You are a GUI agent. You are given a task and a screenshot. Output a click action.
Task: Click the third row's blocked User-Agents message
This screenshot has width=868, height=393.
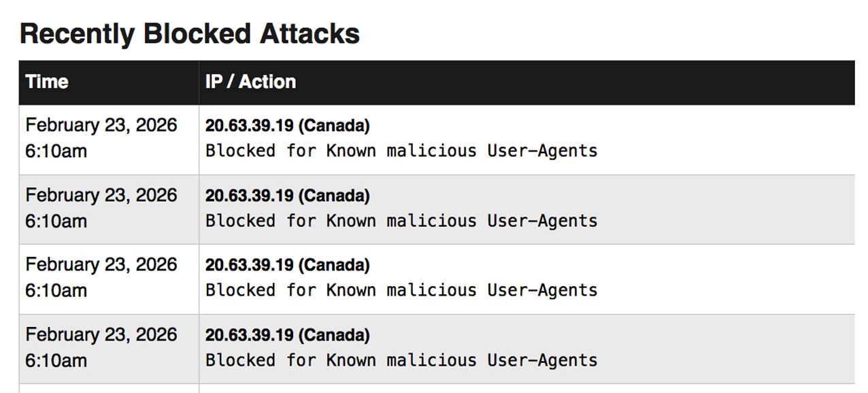[401, 290]
